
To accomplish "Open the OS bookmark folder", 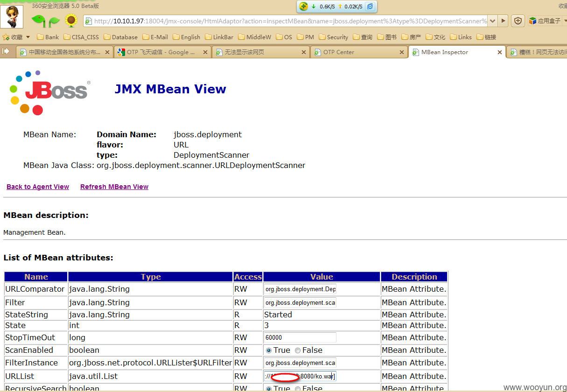I will (x=284, y=37).
